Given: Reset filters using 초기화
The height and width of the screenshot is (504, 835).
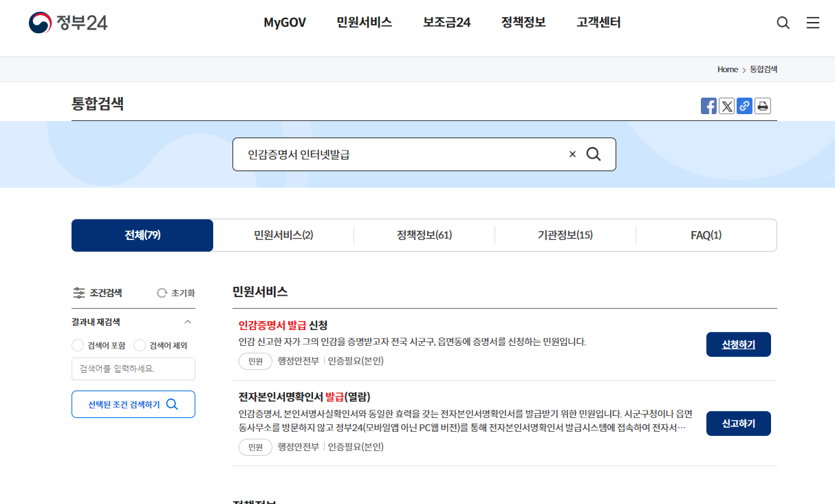Looking at the screenshot, I should click(177, 292).
